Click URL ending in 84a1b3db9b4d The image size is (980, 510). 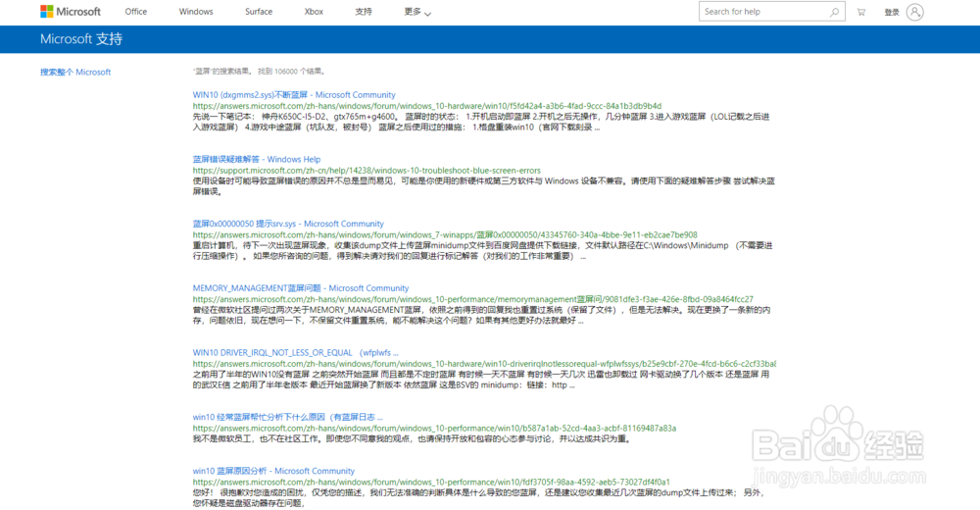pyautogui.click(x=427, y=106)
